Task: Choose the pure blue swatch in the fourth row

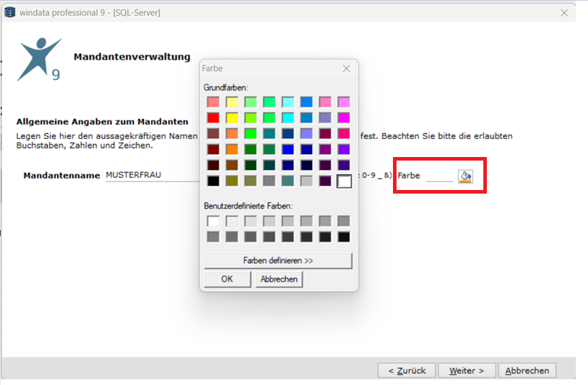Action: (288, 149)
